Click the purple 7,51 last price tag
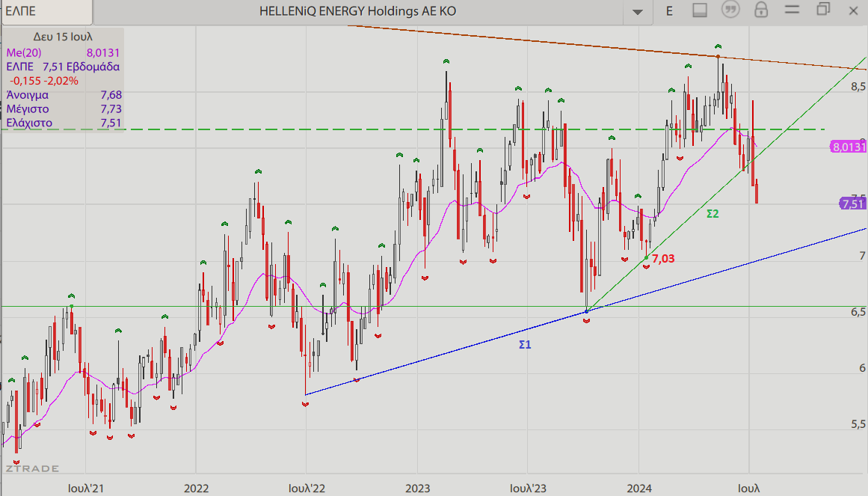This screenshot has width=868, height=496. [853, 203]
